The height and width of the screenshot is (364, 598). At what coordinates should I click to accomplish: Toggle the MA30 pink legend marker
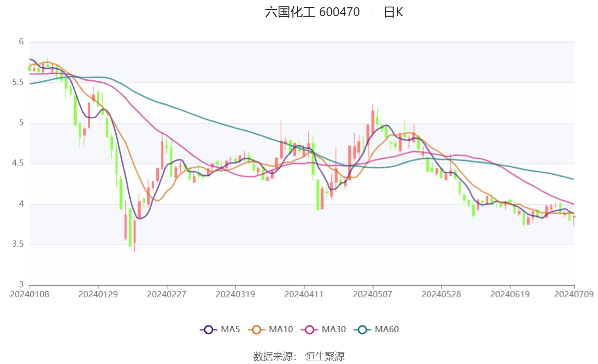tap(310, 330)
